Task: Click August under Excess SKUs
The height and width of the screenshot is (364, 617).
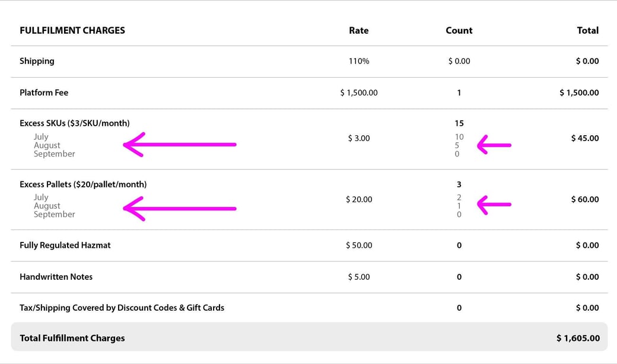Action: pos(47,145)
